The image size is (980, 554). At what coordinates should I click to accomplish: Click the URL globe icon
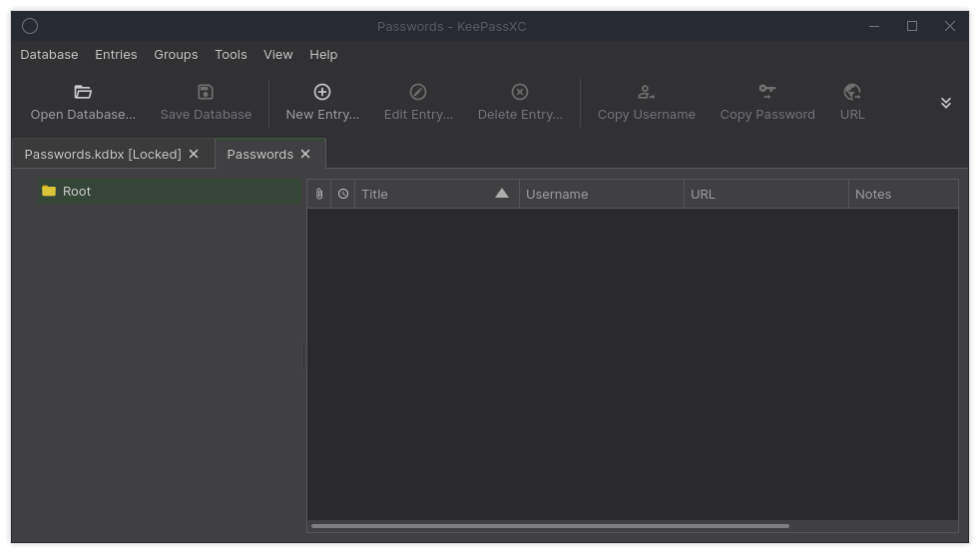(x=852, y=92)
